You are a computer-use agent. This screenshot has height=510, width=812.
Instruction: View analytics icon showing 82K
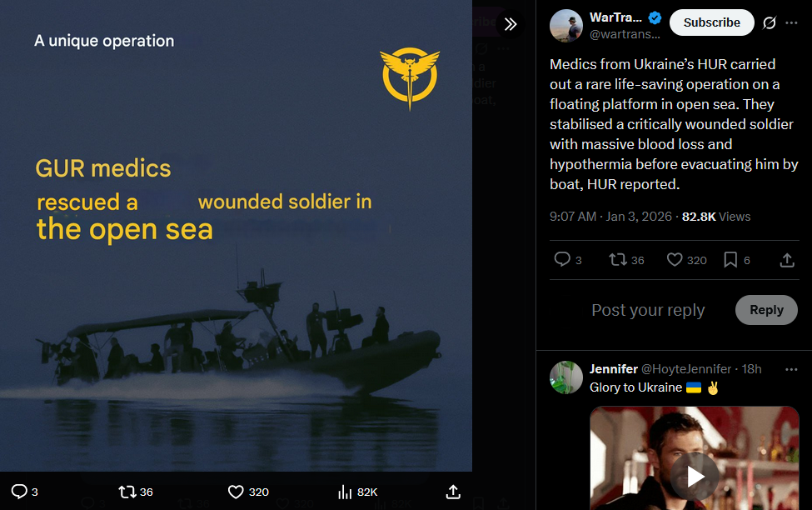[x=345, y=492]
